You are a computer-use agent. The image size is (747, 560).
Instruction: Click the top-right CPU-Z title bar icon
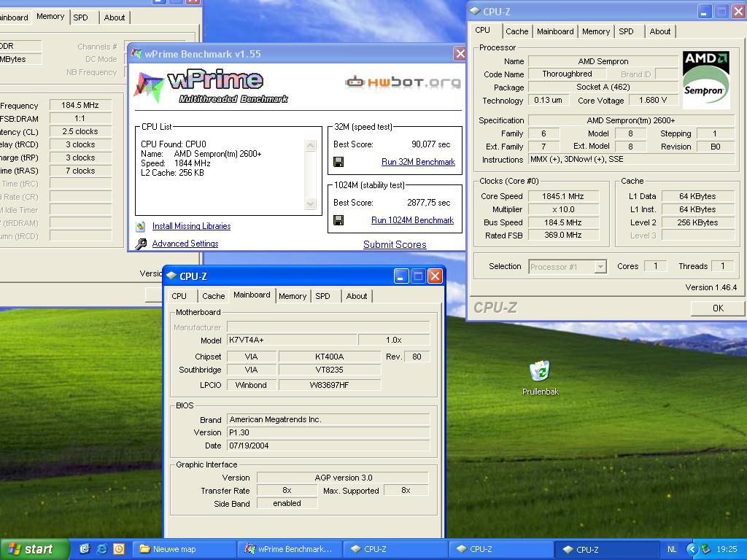point(474,11)
